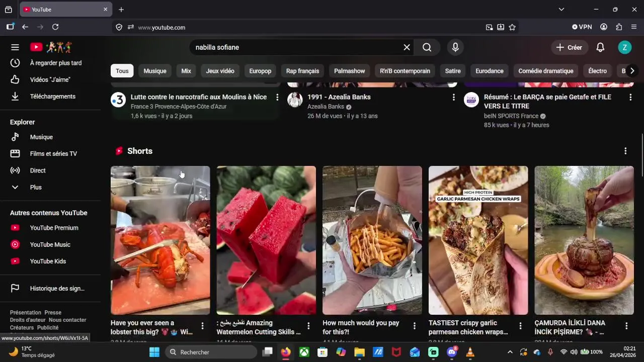Play the fries bag short thumbnail
Viewport: 644px width, 362px height.
[372, 240]
